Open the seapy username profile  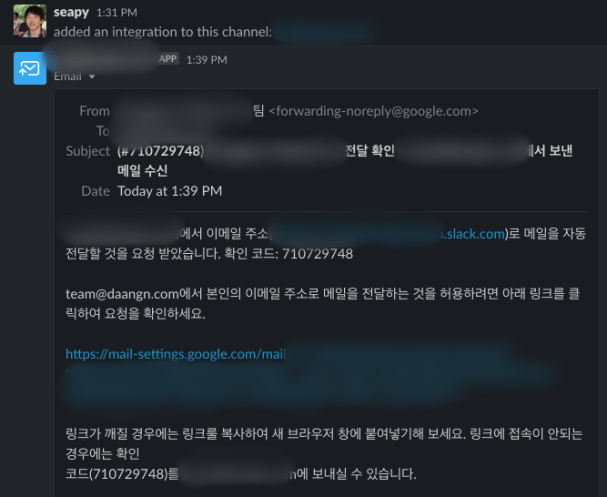71,12
